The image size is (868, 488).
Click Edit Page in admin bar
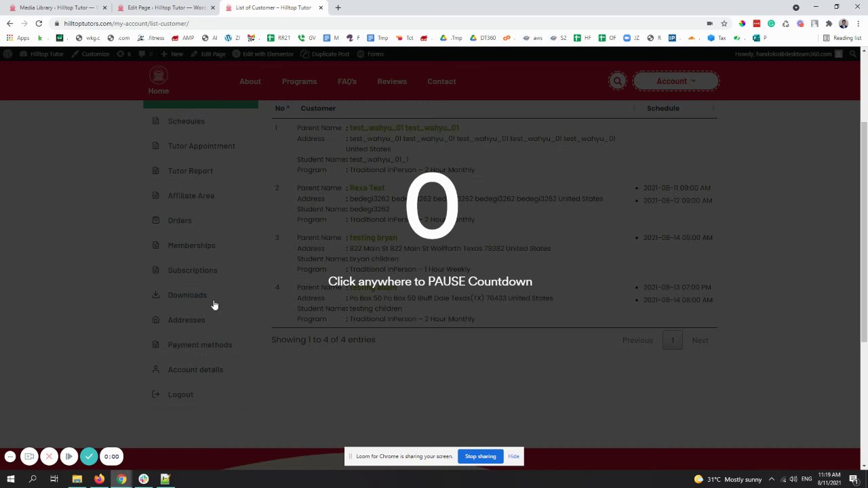click(208, 54)
